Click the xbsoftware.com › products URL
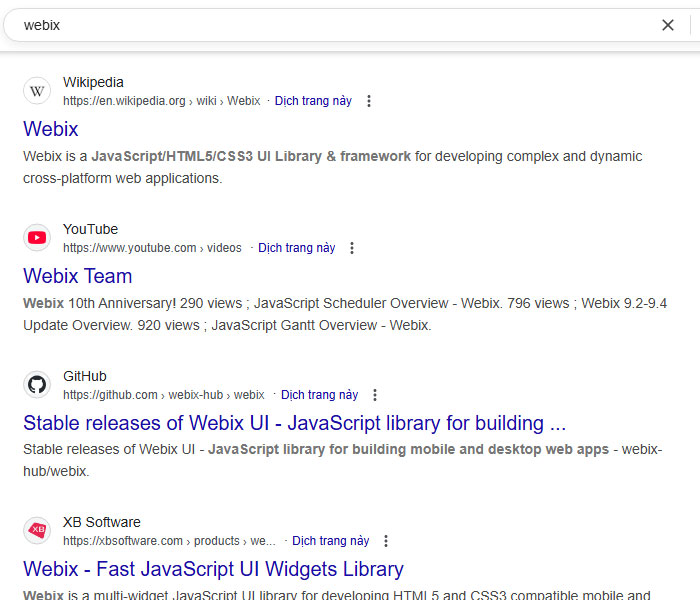Screen dimensions: 700x600 (169, 541)
